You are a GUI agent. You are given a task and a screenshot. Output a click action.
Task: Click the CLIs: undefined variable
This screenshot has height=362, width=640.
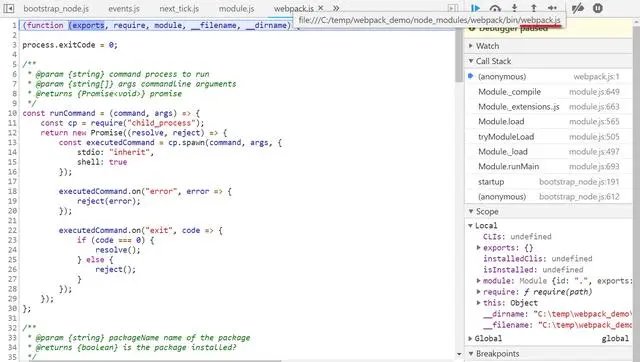[x=517, y=237]
